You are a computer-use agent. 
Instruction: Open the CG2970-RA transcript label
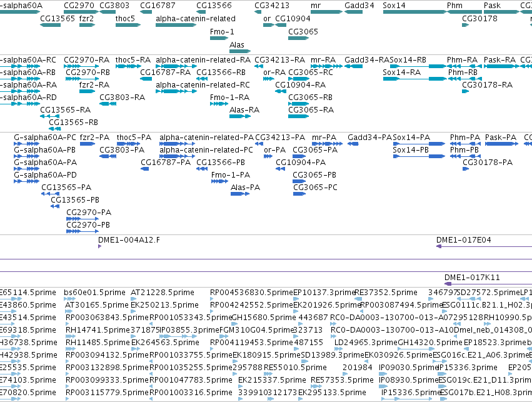point(86,60)
